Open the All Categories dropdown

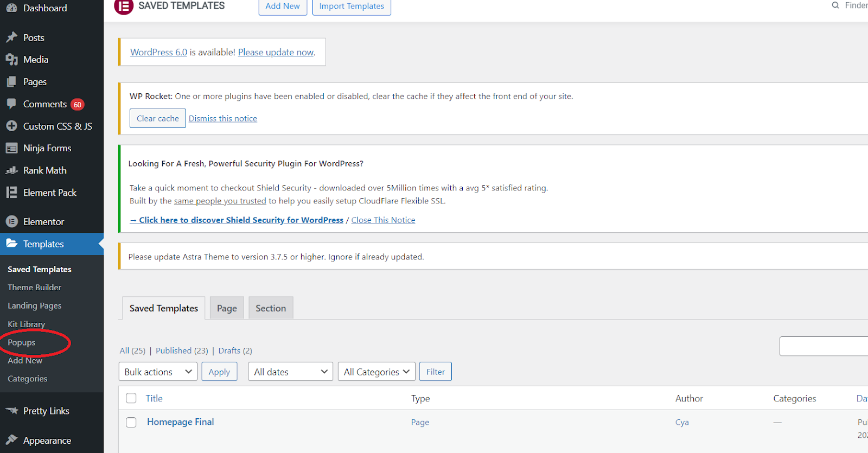click(x=376, y=372)
